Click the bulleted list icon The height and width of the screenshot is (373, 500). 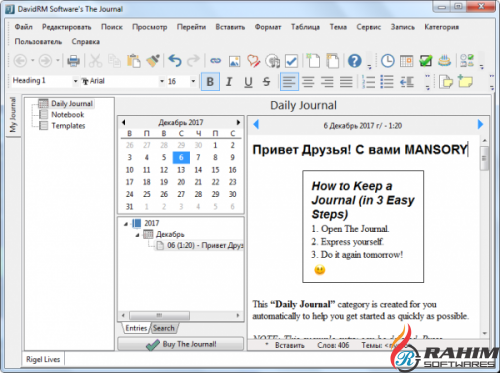pos(387,81)
